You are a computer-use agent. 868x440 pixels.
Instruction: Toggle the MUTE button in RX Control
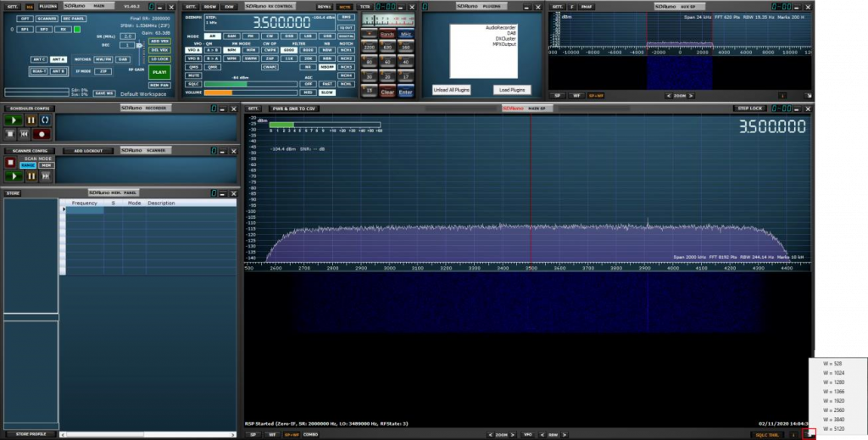coord(192,75)
